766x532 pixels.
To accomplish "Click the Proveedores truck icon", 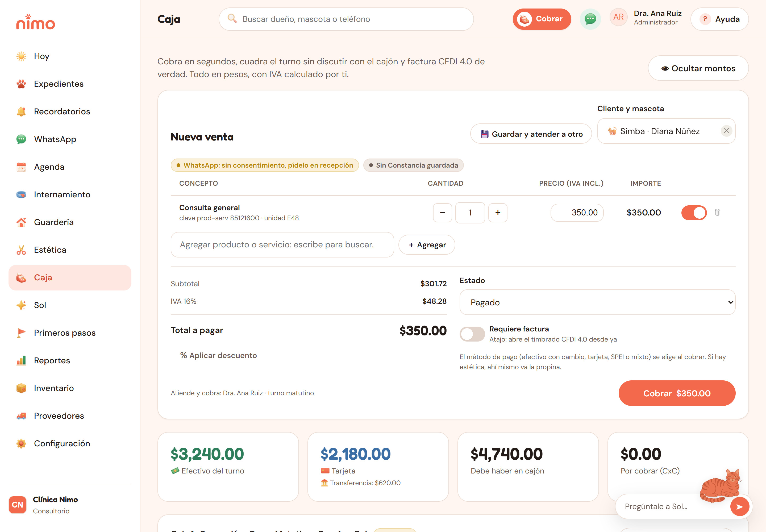I will [x=21, y=416].
